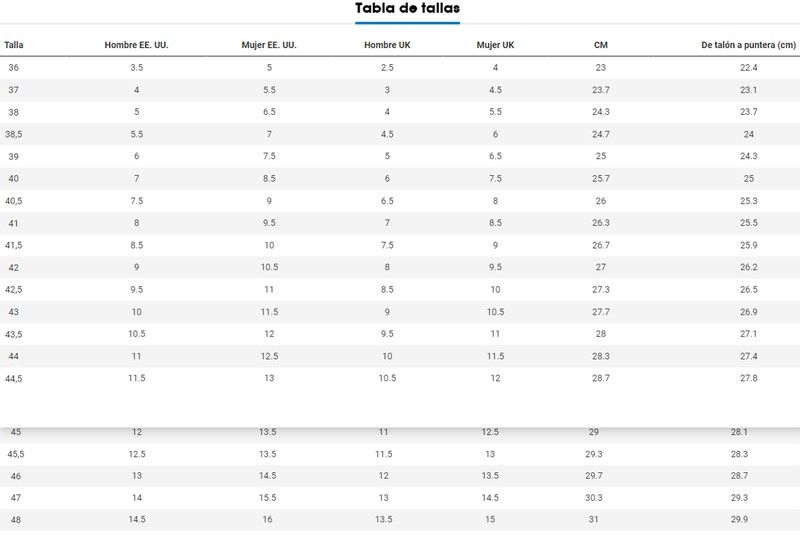
Task: Click the Mujer UK column header
Action: coord(495,45)
